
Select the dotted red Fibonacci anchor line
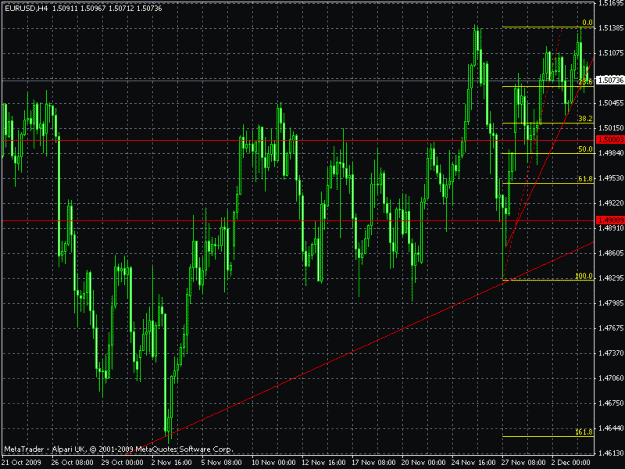pos(533,153)
